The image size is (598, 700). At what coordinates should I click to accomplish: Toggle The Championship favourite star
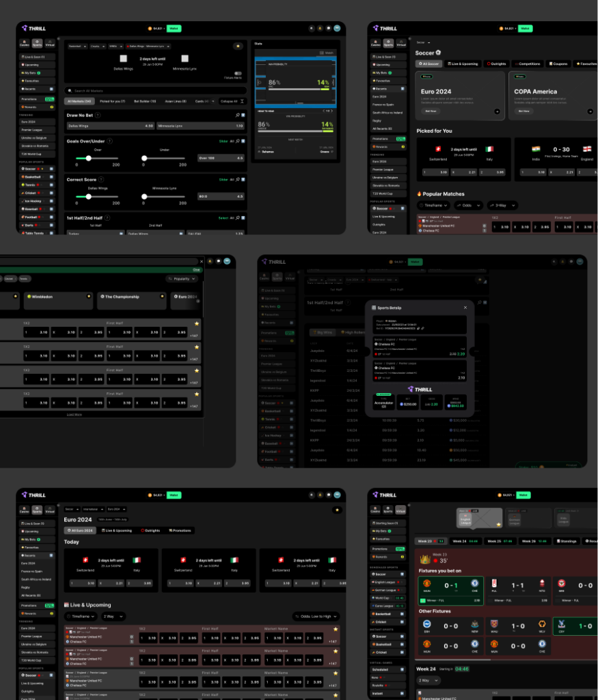pyautogui.click(x=161, y=297)
